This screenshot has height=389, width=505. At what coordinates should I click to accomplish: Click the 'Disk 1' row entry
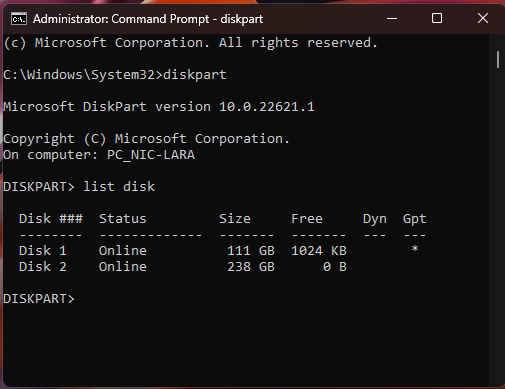(43, 251)
